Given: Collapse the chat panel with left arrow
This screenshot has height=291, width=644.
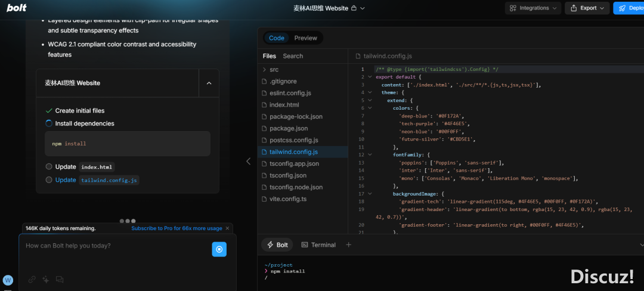Looking at the screenshot, I should 248,161.
